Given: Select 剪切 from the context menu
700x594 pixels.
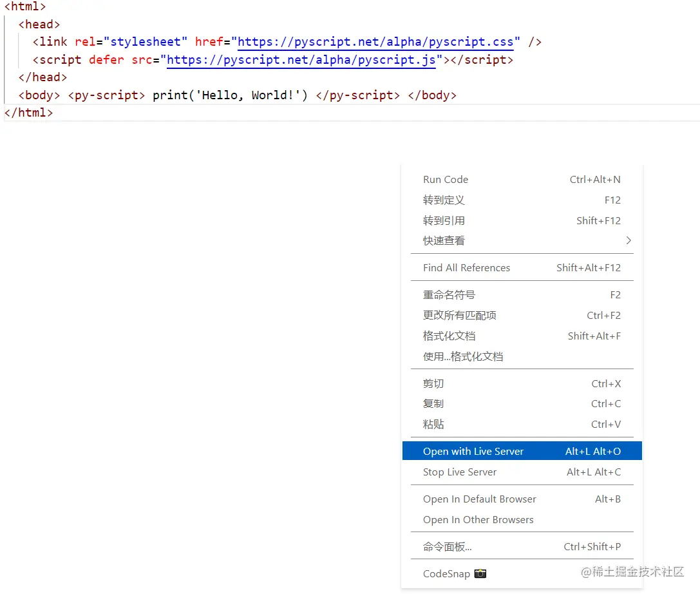Looking at the screenshot, I should point(522,383).
